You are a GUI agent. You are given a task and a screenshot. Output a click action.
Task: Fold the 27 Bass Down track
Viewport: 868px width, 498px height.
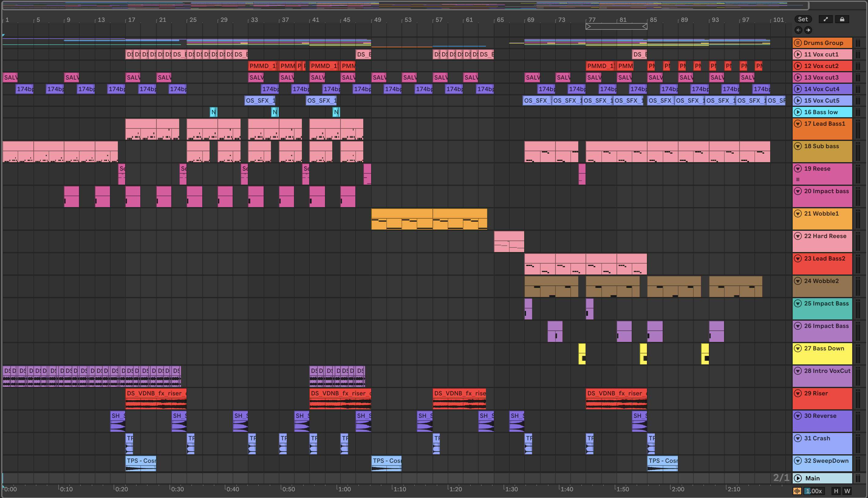[798, 349]
